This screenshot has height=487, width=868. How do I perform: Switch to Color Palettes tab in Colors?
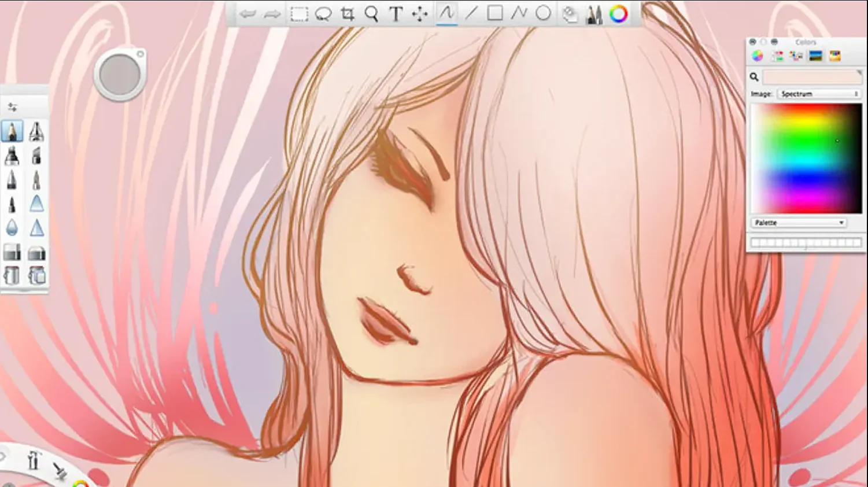tap(796, 56)
